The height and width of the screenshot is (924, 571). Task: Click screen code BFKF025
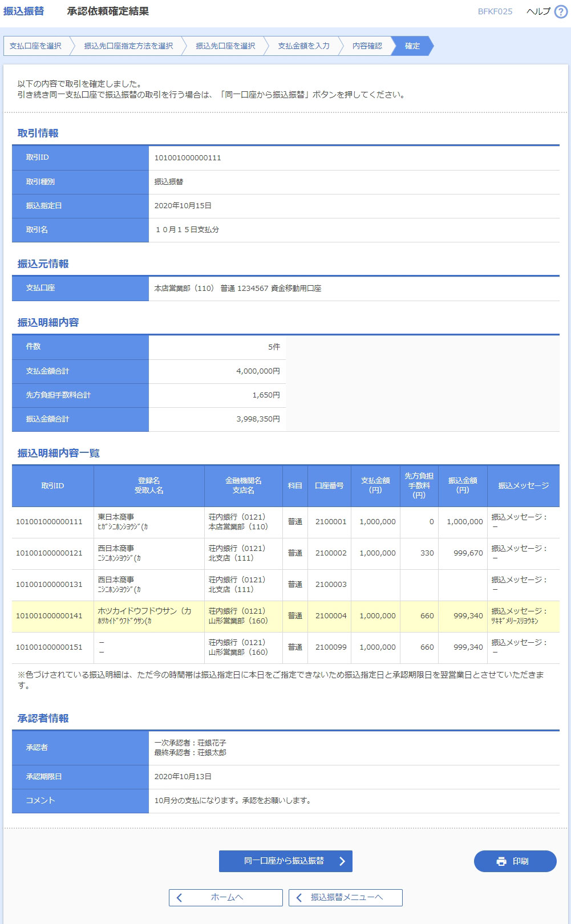point(495,11)
